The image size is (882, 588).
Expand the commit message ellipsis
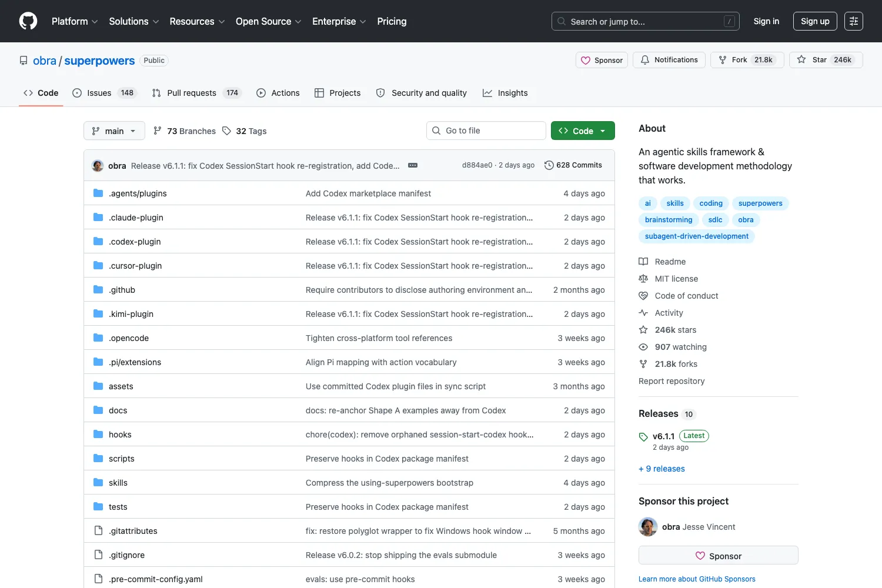pos(413,165)
